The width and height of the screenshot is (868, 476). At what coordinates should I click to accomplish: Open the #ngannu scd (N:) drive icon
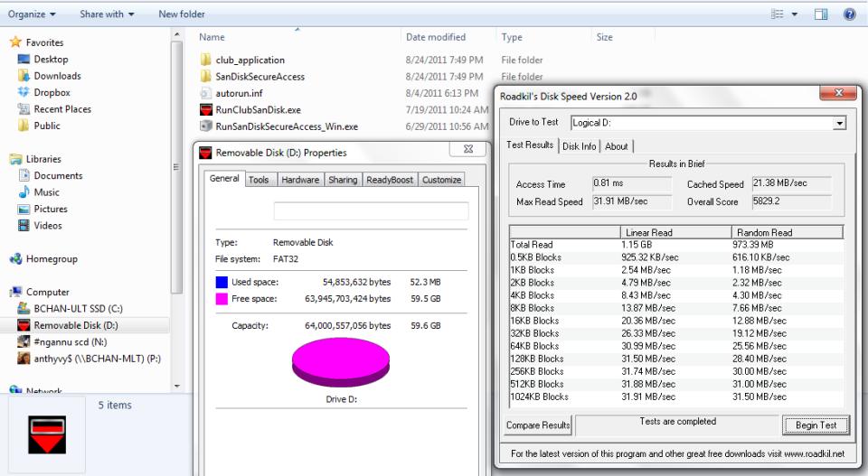click(24, 341)
